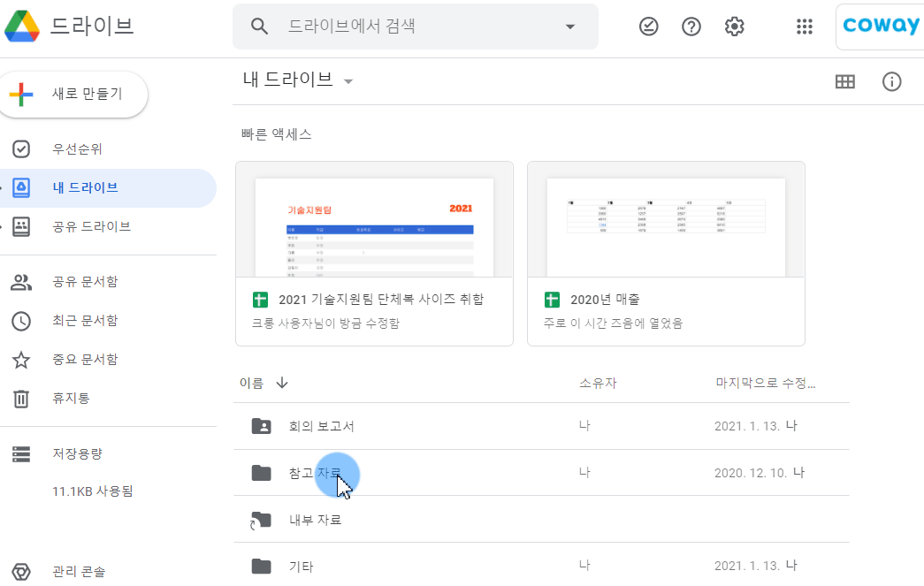This screenshot has width=924, height=586.
Task: Type in 드라이브에서 검색 search field
Action: pos(416,26)
